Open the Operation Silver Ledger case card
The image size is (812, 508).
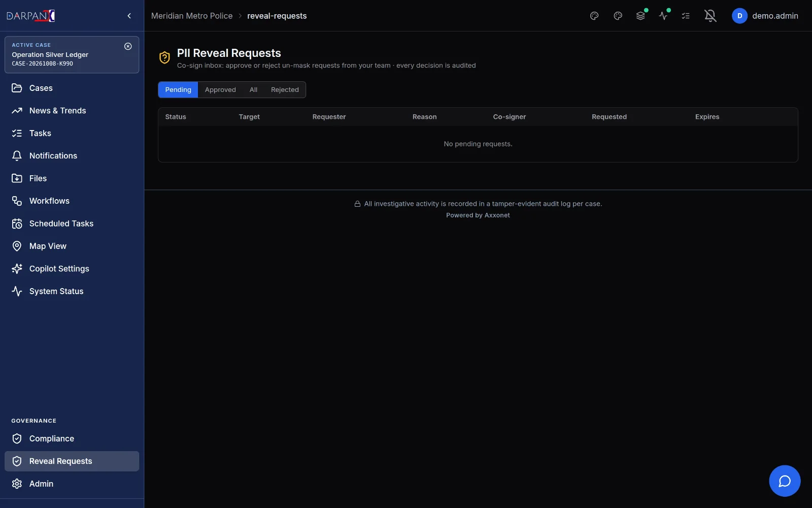pos(72,55)
